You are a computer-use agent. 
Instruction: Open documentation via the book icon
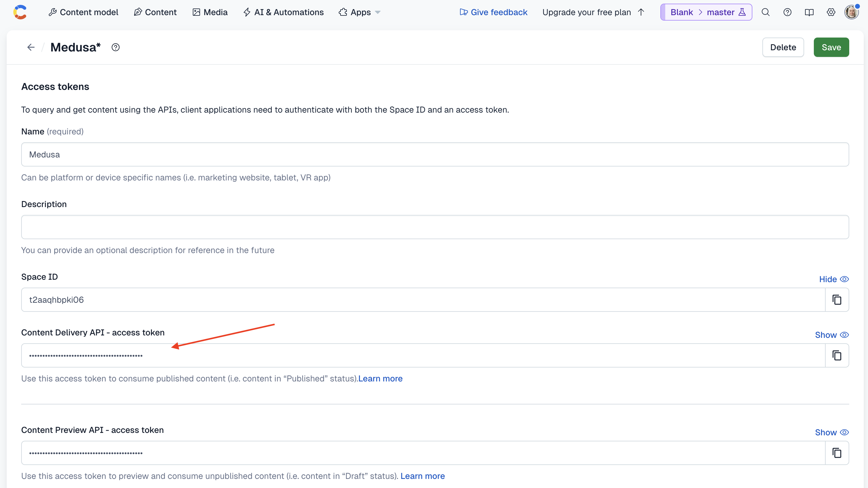[809, 12]
